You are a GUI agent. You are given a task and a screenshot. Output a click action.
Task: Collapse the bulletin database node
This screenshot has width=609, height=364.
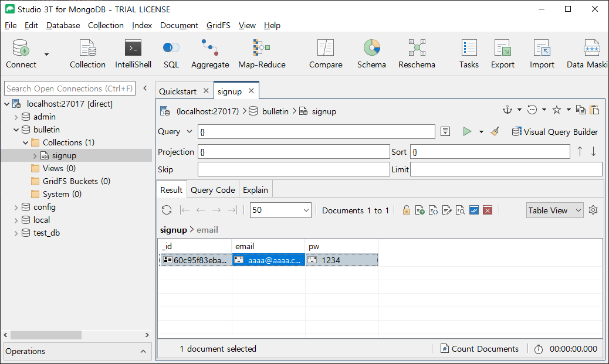click(x=16, y=130)
